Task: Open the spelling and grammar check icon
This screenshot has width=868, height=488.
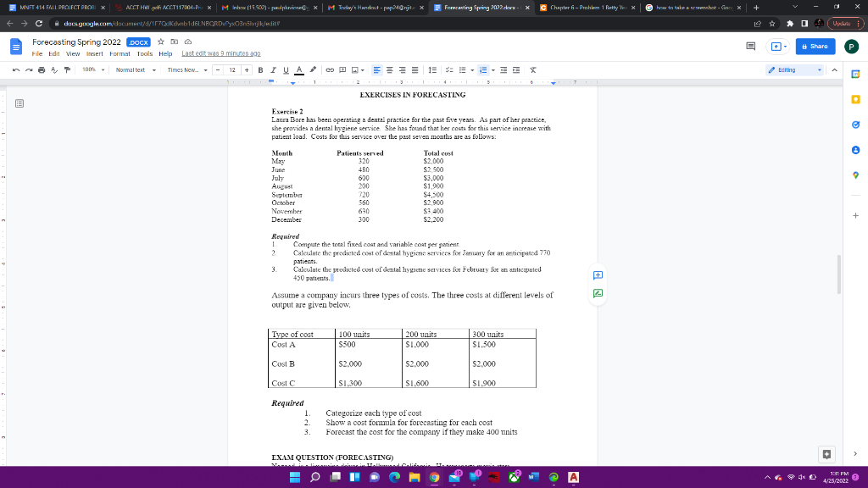Action: [x=53, y=69]
